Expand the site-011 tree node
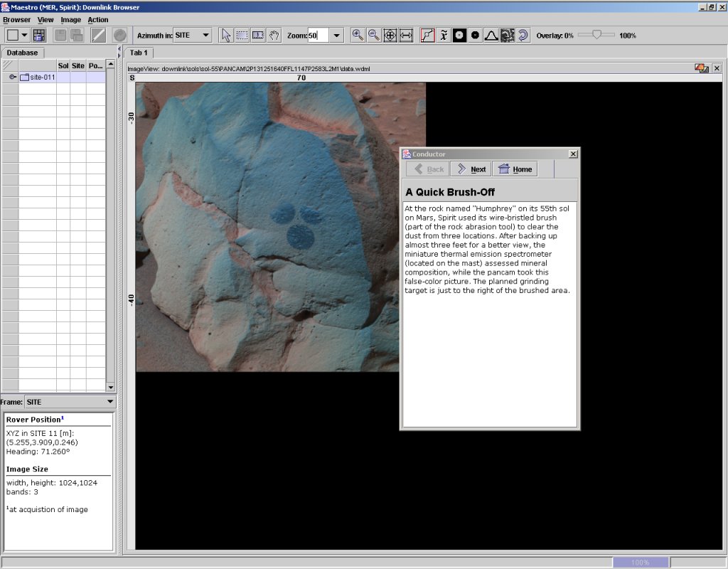The width and height of the screenshot is (728, 569). pyautogui.click(x=12, y=77)
